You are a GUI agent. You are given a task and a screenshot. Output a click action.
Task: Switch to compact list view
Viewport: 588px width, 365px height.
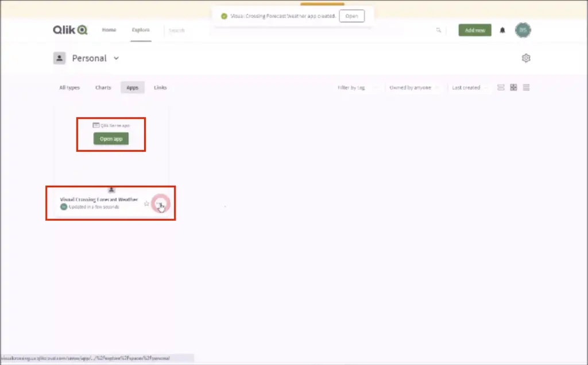[x=526, y=87]
